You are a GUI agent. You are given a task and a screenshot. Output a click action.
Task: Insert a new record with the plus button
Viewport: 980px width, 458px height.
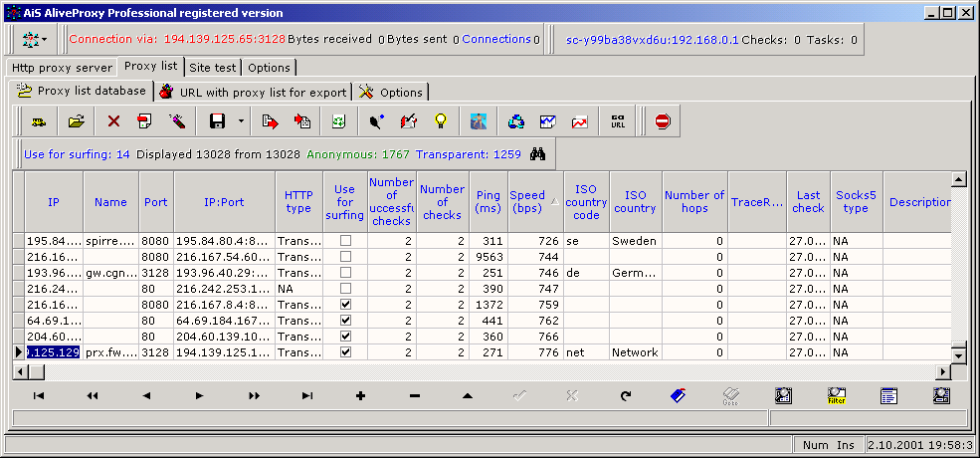pyautogui.click(x=360, y=395)
